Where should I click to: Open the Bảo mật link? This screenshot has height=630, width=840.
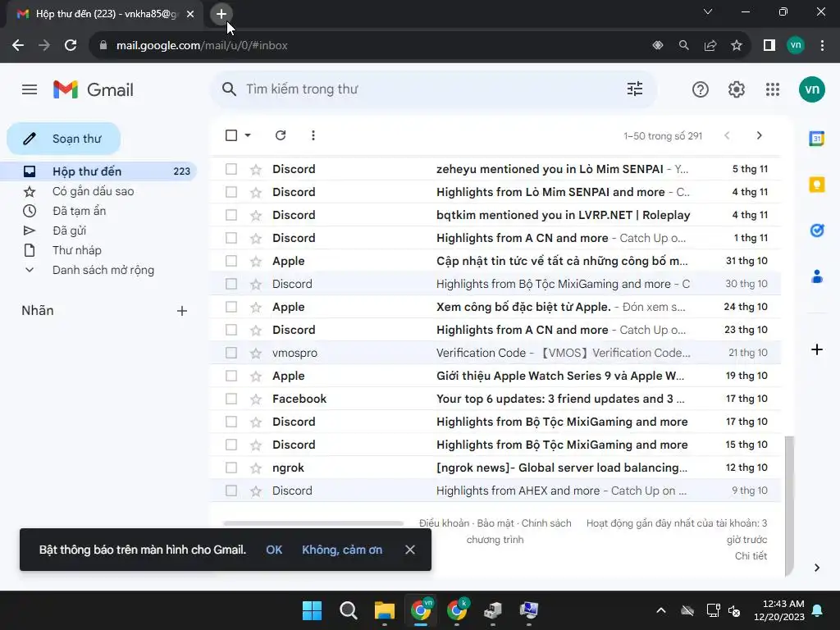click(496, 523)
